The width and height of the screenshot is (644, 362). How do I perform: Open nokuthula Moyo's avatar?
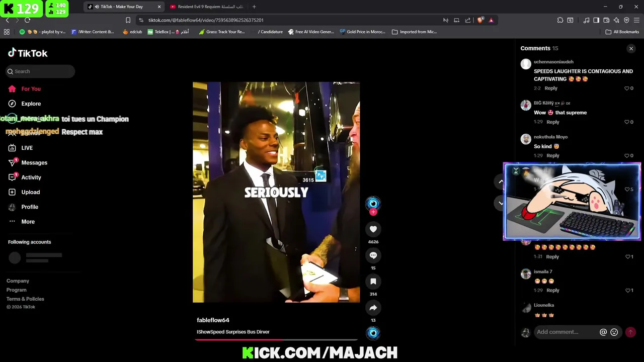pos(526,139)
